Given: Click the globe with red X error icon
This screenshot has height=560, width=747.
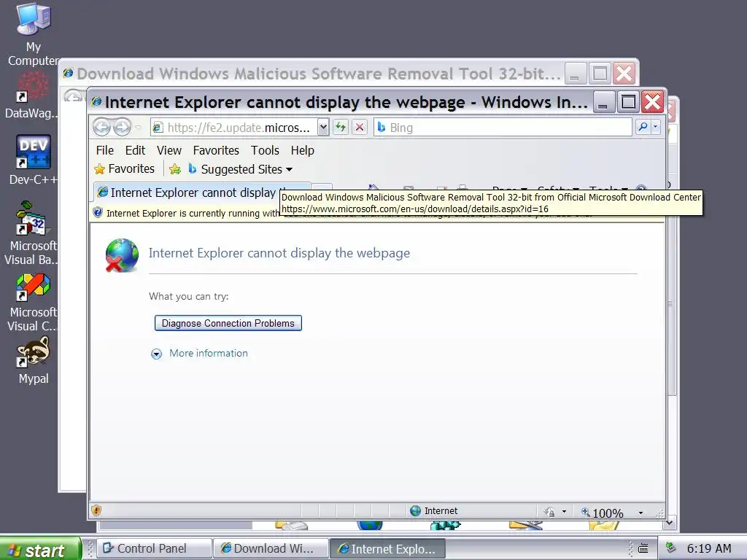Looking at the screenshot, I should click(122, 255).
